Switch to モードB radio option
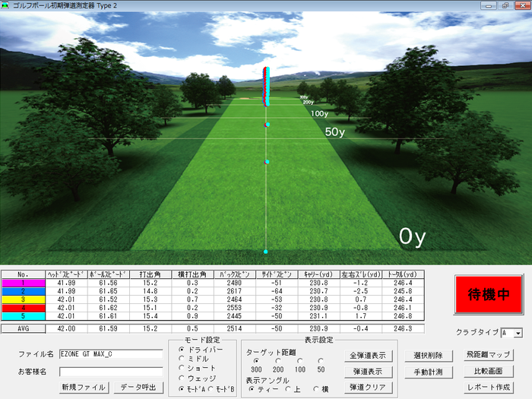This screenshot has width=532, height=399. coord(210,388)
